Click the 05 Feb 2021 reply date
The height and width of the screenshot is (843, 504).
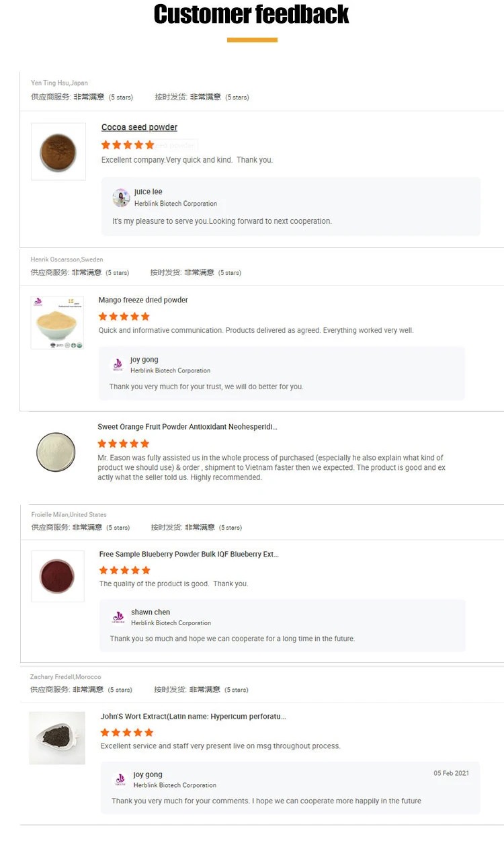[x=451, y=773]
